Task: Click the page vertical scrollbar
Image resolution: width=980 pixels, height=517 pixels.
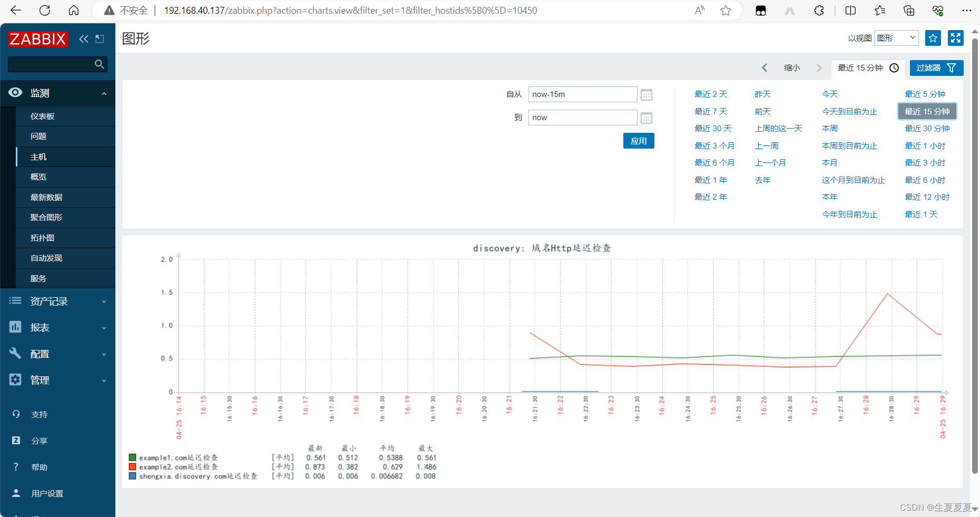Action: [x=975, y=256]
